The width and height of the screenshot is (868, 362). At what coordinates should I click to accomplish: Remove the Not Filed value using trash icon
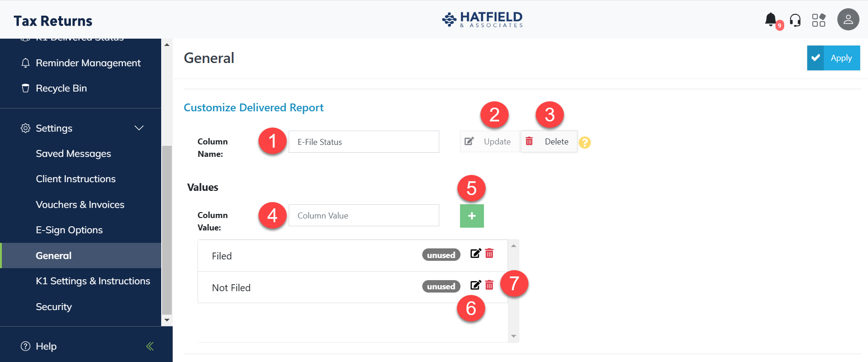point(489,285)
